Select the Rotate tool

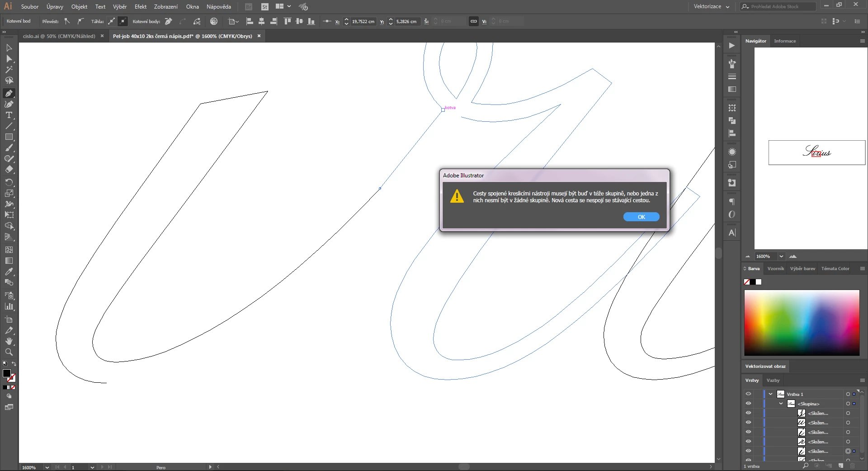pos(9,182)
